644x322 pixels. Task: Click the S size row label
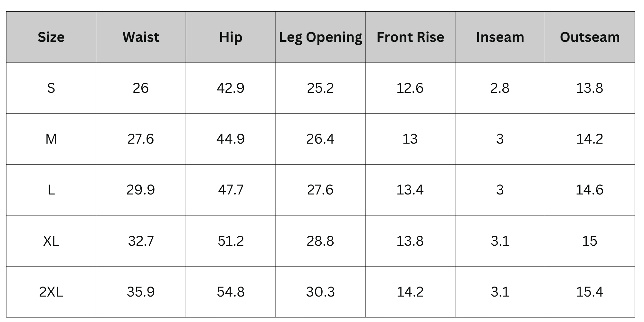[51, 88]
